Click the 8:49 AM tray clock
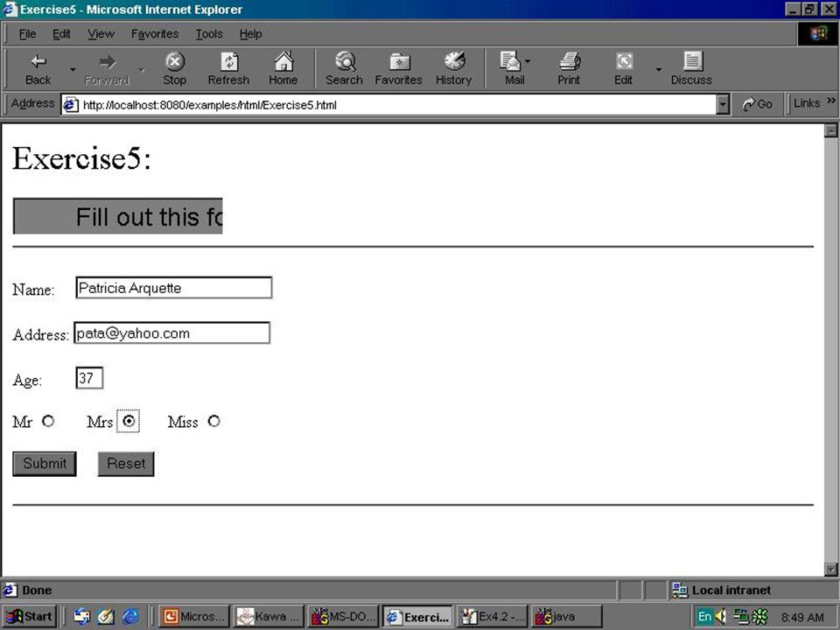This screenshot has width=840, height=630. pos(802,617)
